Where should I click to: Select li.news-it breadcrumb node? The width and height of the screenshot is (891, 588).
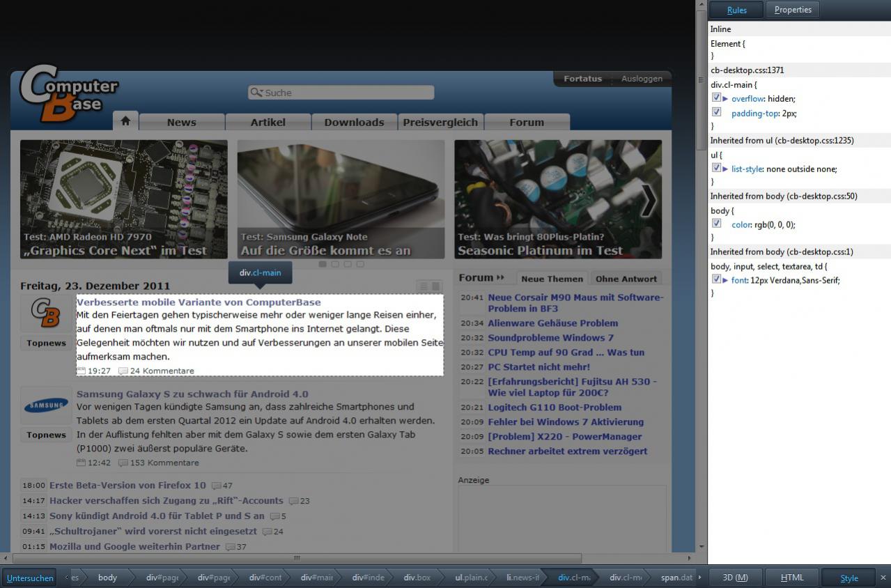[x=522, y=578]
